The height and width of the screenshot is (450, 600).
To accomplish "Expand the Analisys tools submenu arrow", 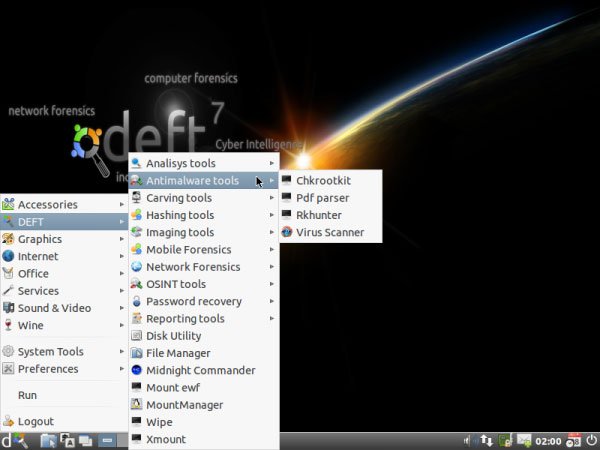I will click(x=272, y=163).
